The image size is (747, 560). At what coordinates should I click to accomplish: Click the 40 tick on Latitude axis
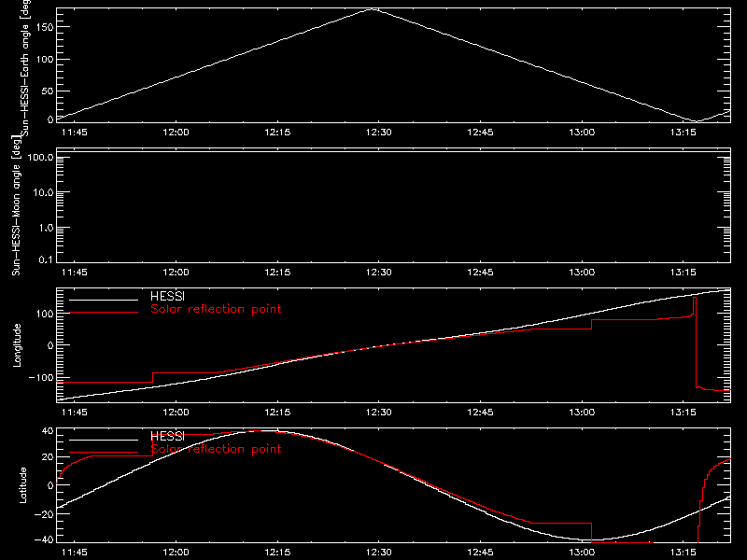(48, 431)
